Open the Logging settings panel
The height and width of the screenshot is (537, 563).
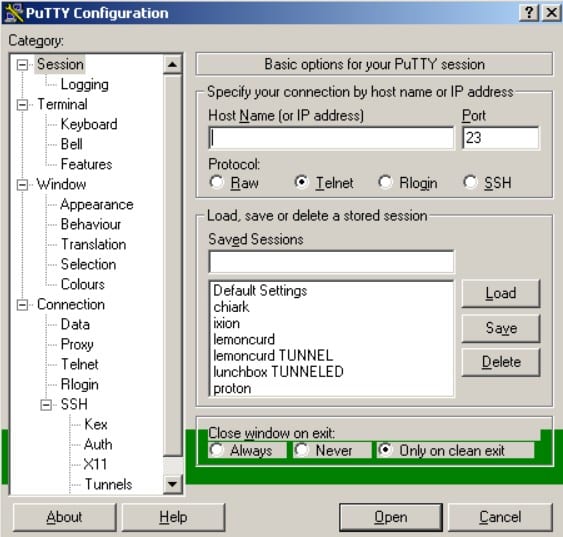pos(84,84)
